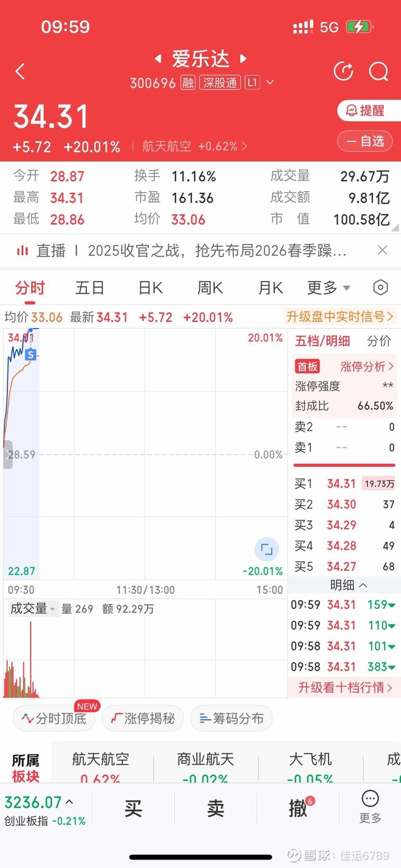Open the 更多 chart period dropdown
Image resolution: width=401 pixels, height=868 pixels.
[329, 288]
